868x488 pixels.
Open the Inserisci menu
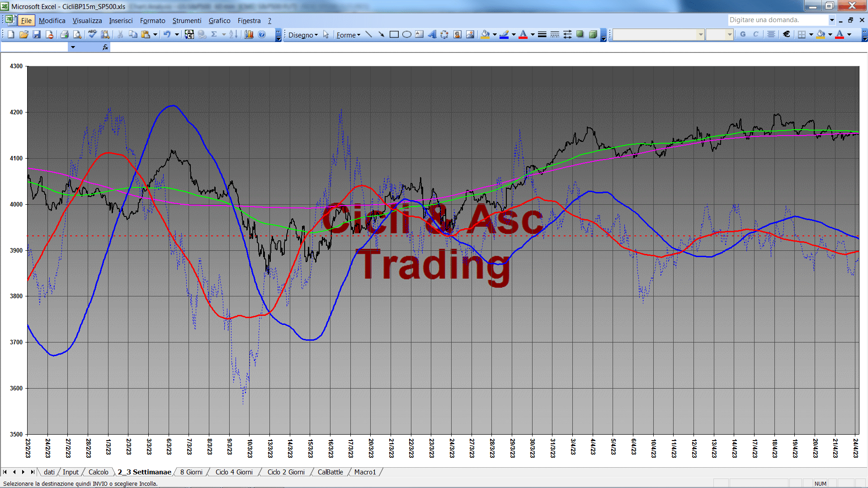point(121,20)
